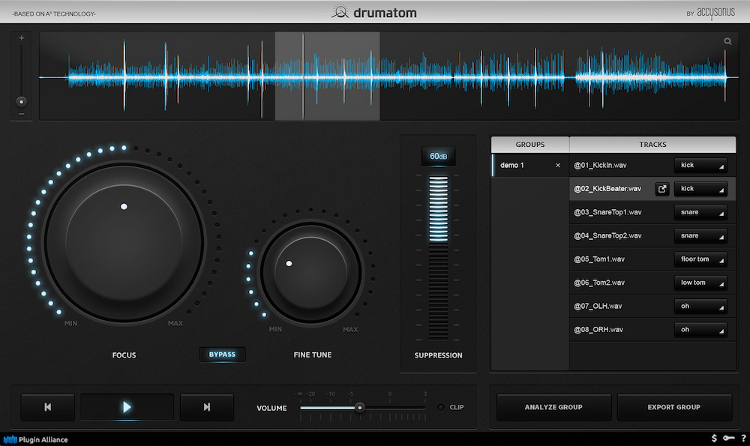The height and width of the screenshot is (446, 750).
Task: Click the FINE TUNE knob
Action: (311, 273)
